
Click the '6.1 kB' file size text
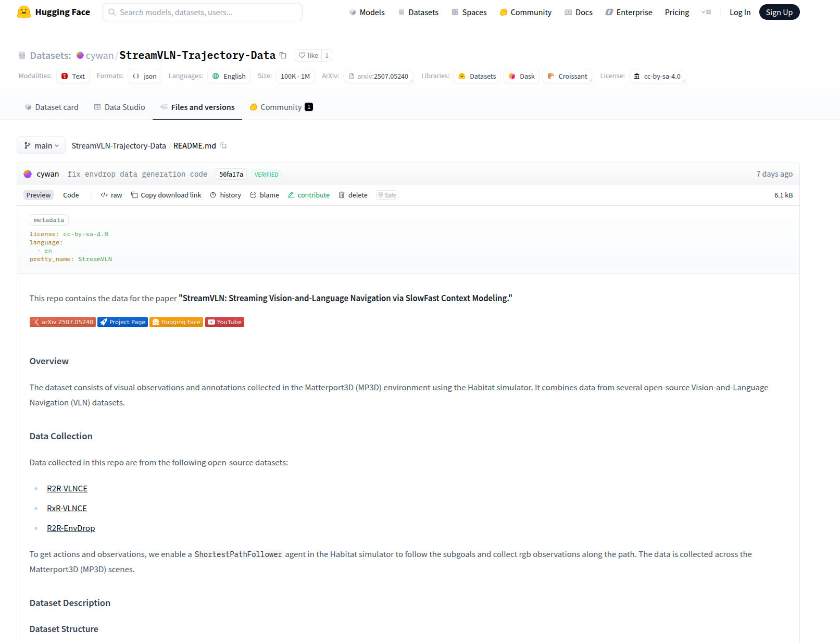click(783, 195)
